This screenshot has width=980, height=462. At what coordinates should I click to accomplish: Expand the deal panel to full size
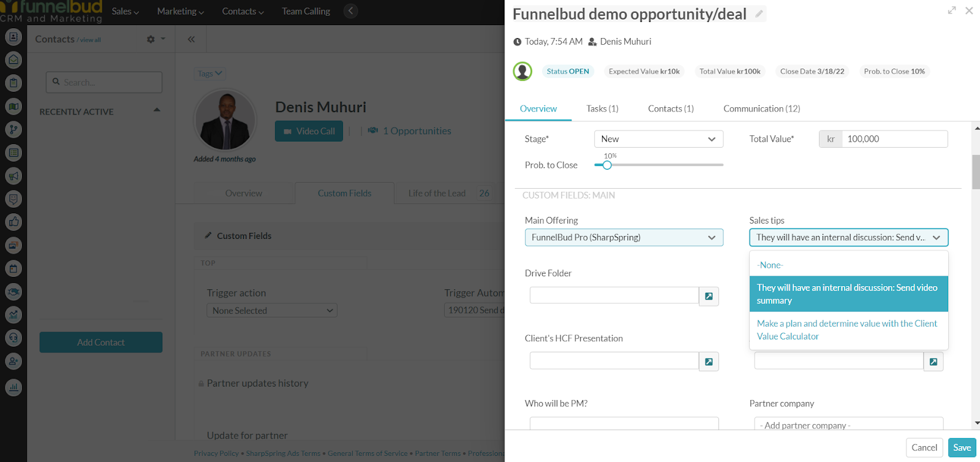click(952, 10)
